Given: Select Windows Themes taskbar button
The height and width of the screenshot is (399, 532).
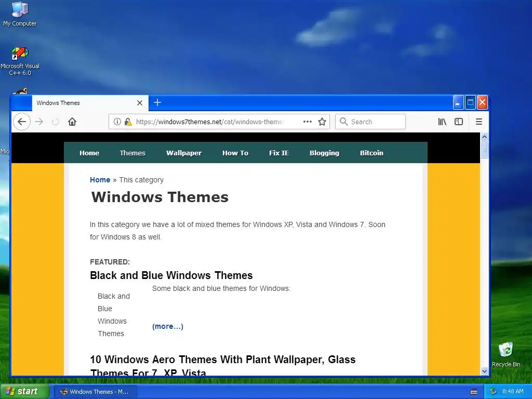Looking at the screenshot, I should point(96,392).
